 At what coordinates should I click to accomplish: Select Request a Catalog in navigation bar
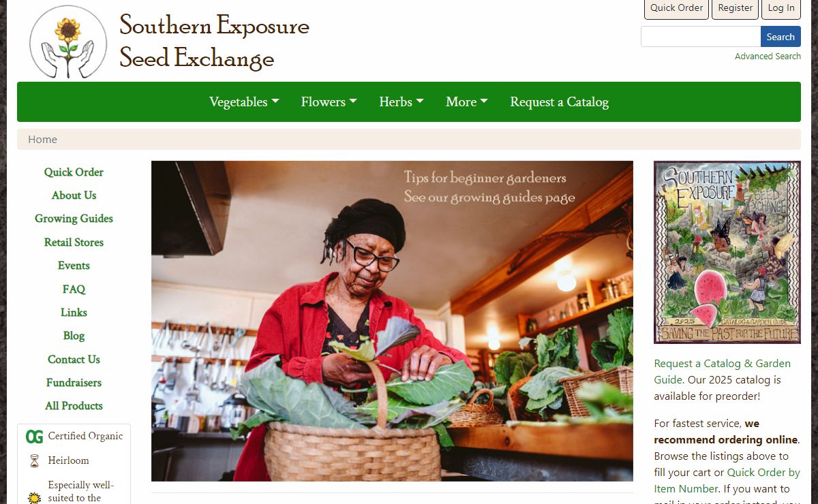click(559, 101)
